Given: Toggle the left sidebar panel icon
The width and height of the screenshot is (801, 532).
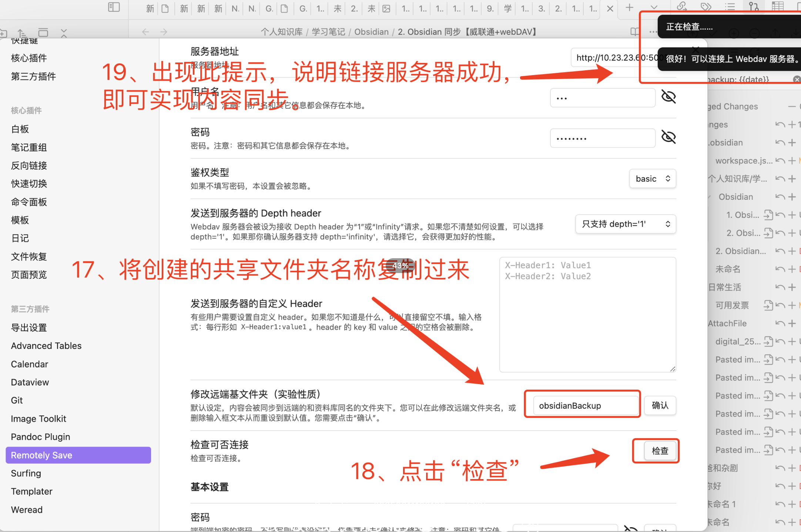Looking at the screenshot, I should tap(114, 7).
